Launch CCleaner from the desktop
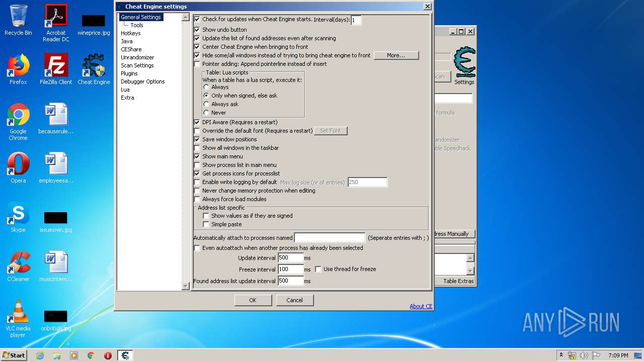The width and height of the screenshot is (644, 362). point(18,266)
